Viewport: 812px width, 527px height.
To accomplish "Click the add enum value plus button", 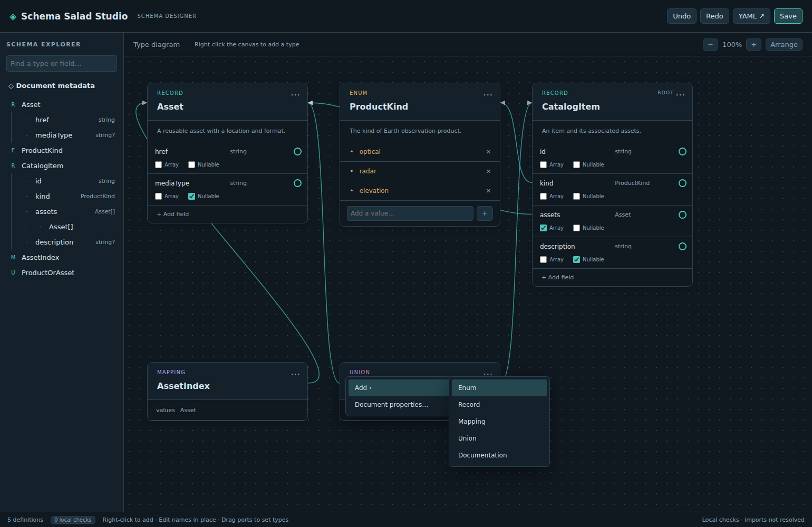I will point(485,213).
